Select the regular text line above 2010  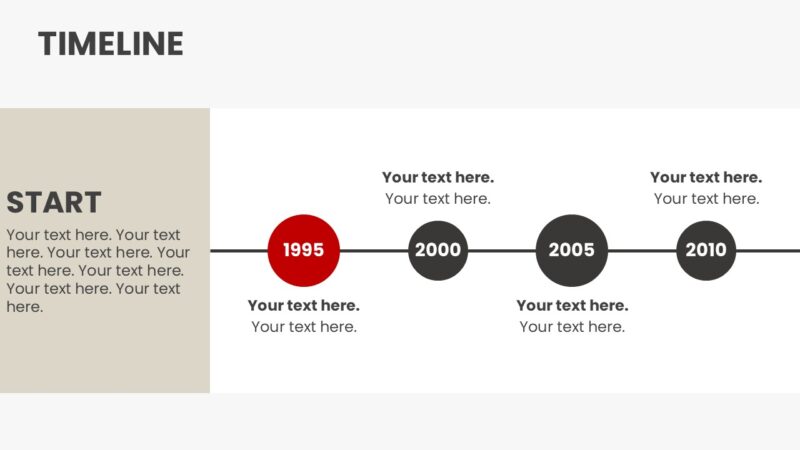(x=706, y=199)
